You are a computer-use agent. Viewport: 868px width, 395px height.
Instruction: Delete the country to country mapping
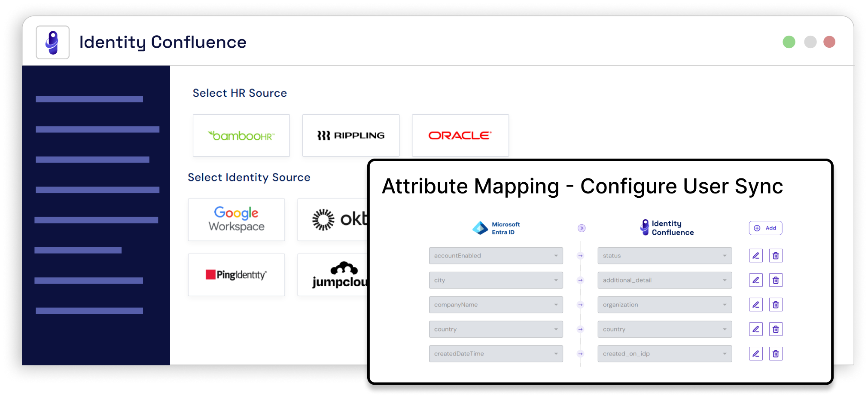point(776,329)
